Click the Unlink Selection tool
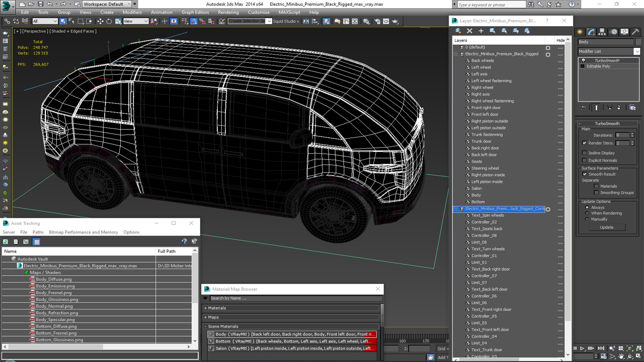 coord(16,21)
